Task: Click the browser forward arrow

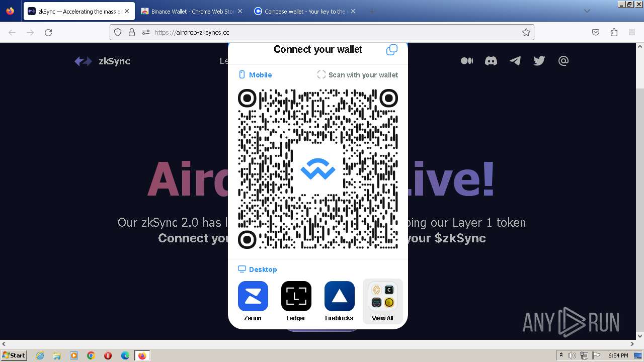Action: coord(30,32)
